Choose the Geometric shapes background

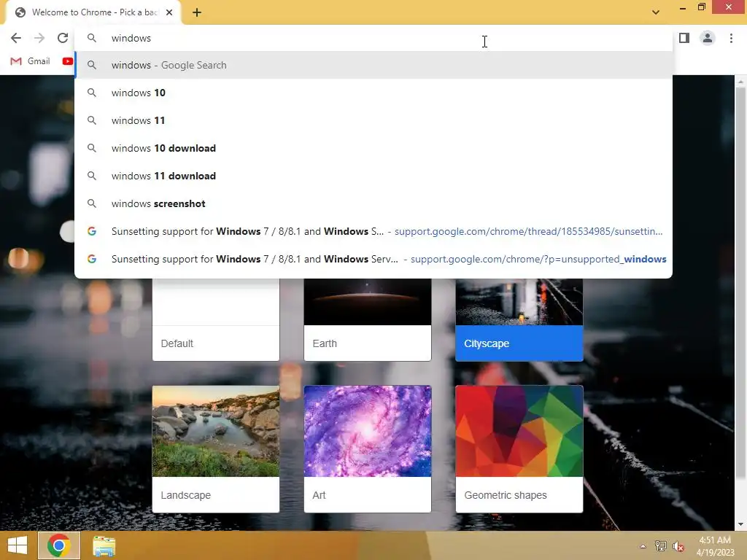[519, 449]
